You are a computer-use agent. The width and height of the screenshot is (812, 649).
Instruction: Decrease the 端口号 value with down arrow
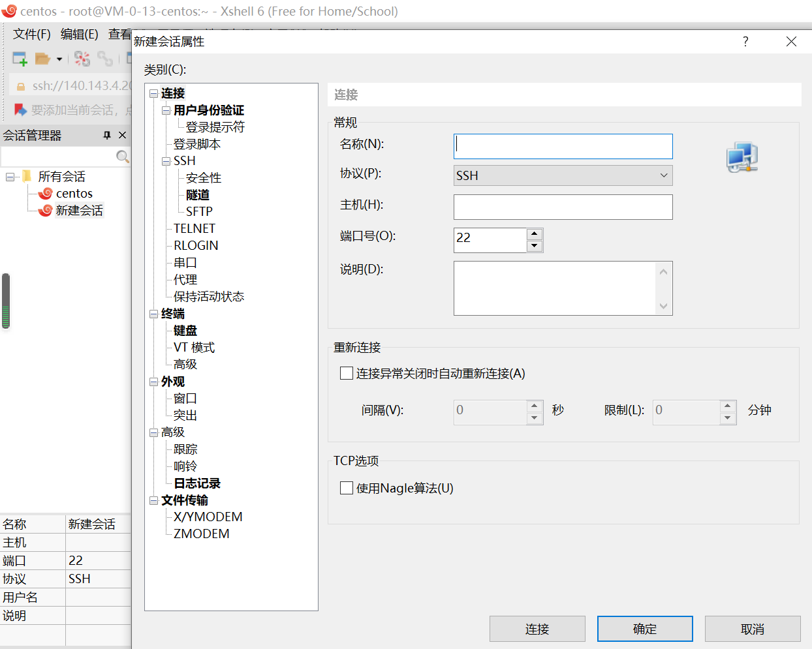(x=535, y=246)
